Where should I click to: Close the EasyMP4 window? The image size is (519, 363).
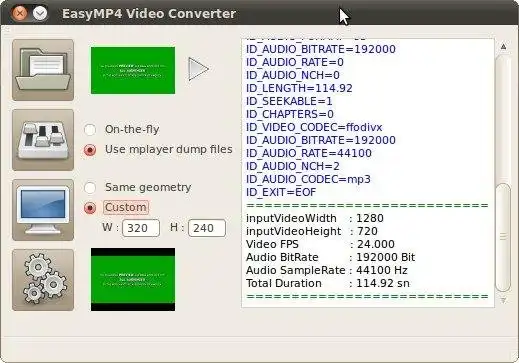tap(19, 13)
